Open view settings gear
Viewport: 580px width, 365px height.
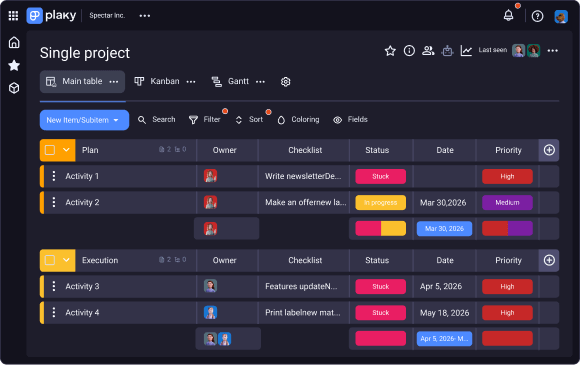pyautogui.click(x=286, y=82)
